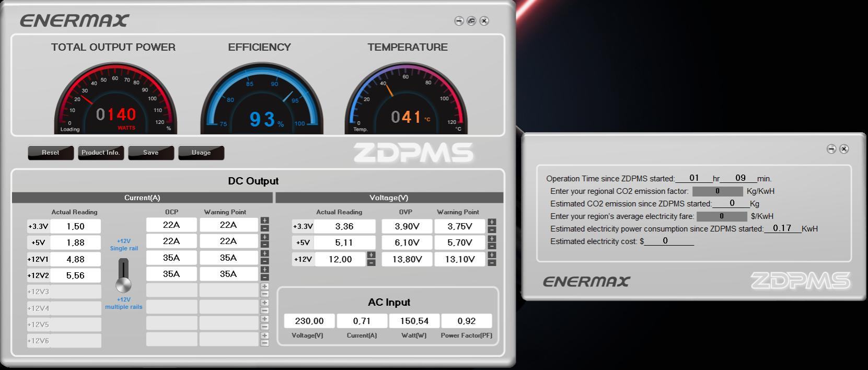
Task: Select the +3.3V current reading 1.50
Action: pyautogui.click(x=75, y=226)
